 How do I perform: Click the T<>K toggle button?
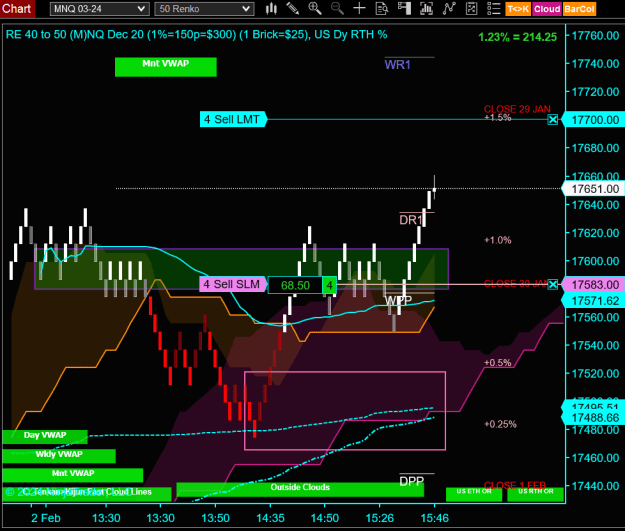pos(518,9)
